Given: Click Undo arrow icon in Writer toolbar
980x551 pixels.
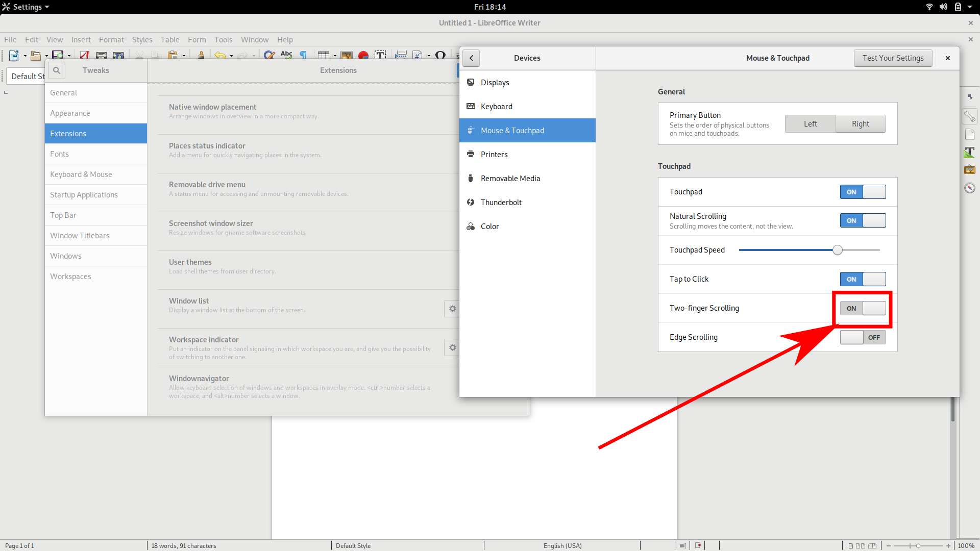Looking at the screenshot, I should click(x=220, y=55).
